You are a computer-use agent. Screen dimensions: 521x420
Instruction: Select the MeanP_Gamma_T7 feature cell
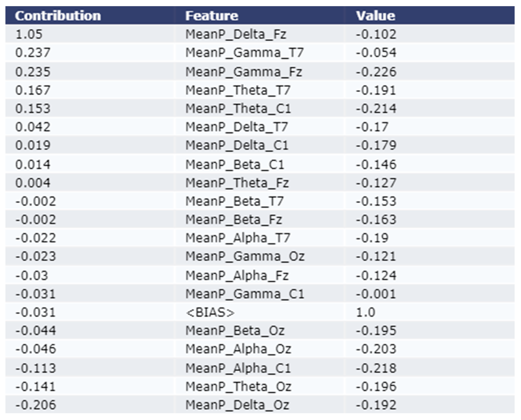click(244, 52)
